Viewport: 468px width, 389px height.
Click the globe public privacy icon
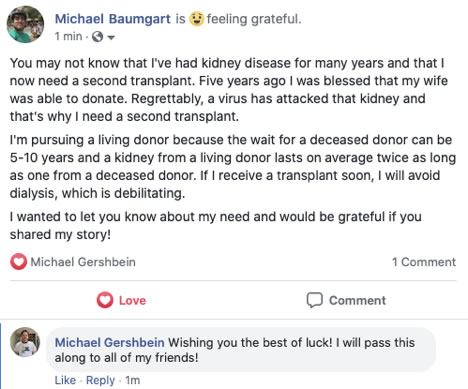[x=97, y=36]
